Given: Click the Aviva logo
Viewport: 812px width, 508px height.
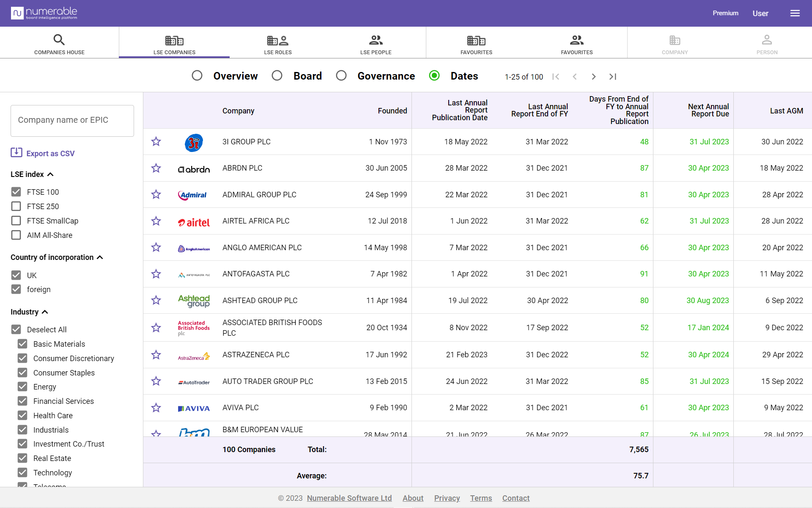Looking at the screenshot, I should (194, 409).
